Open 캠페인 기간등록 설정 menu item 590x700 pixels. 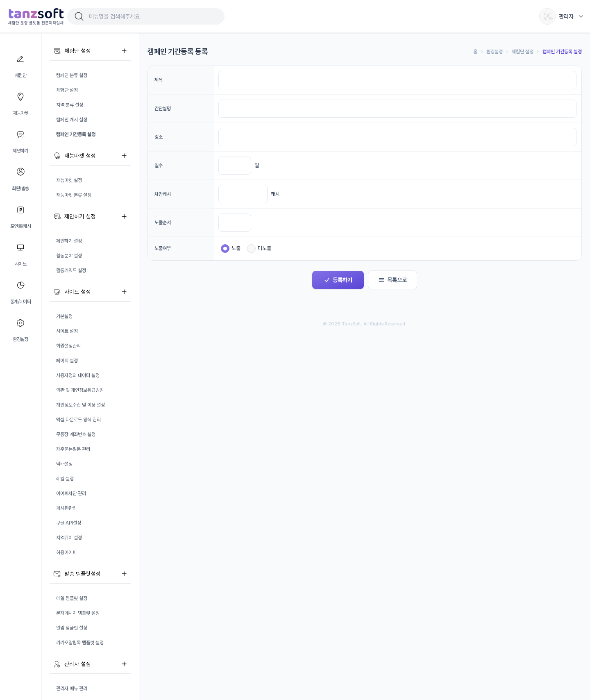(76, 134)
